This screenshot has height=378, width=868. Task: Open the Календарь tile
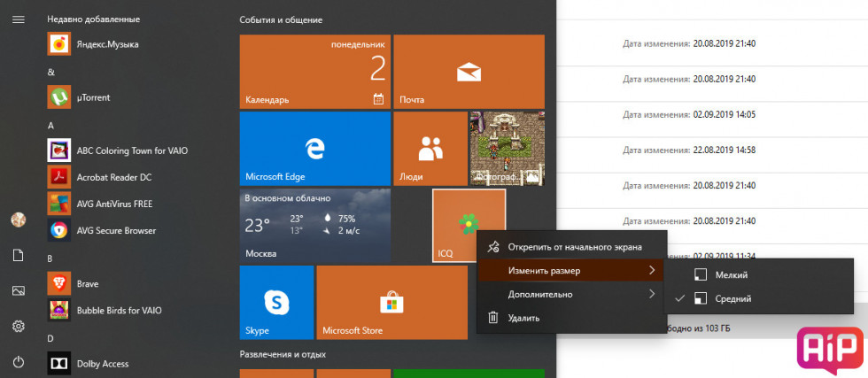click(x=315, y=72)
